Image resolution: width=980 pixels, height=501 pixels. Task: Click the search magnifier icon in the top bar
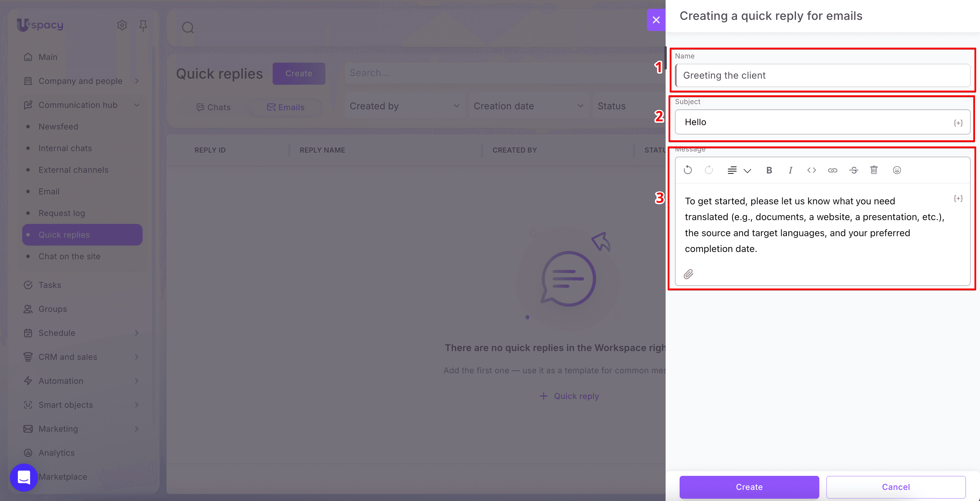pyautogui.click(x=188, y=27)
